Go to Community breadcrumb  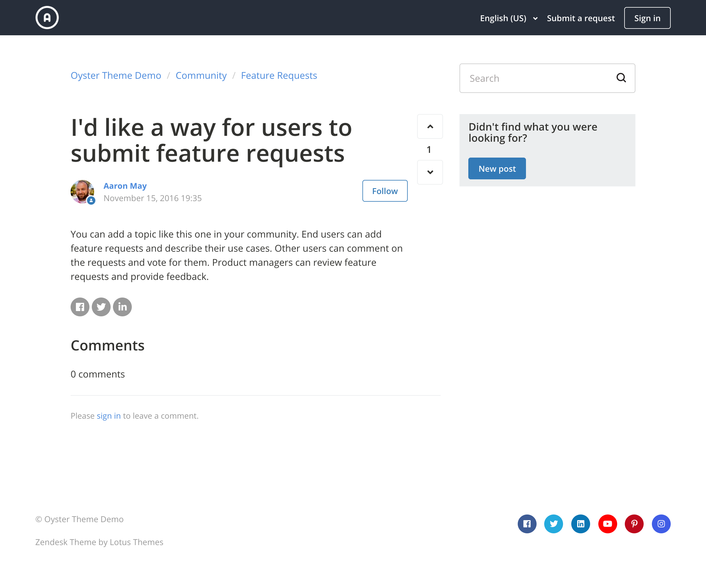(x=201, y=75)
